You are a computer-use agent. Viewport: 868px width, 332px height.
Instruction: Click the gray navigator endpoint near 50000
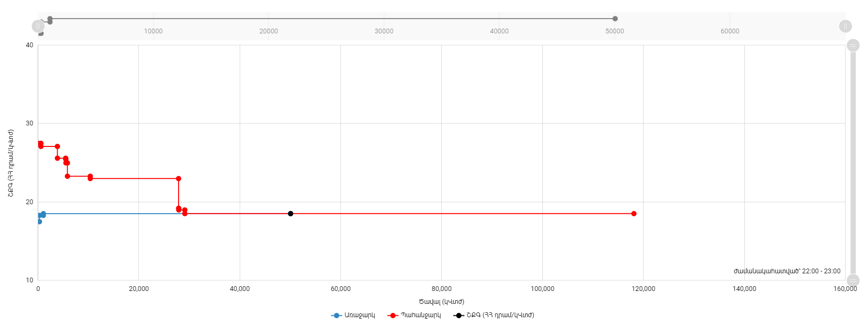click(x=615, y=19)
